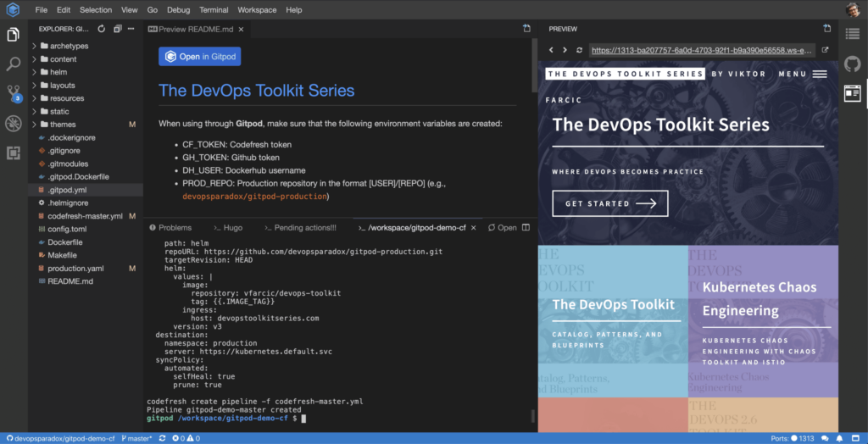Open the File menu
868x444 pixels.
pos(41,10)
